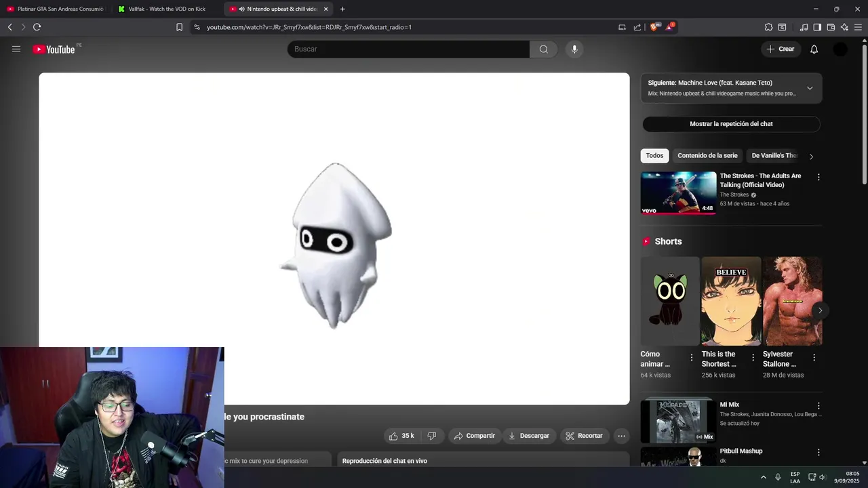The height and width of the screenshot is (488, 868).
Task: Open the Pitbull Mashup title
Action: (x=741, y=451)
